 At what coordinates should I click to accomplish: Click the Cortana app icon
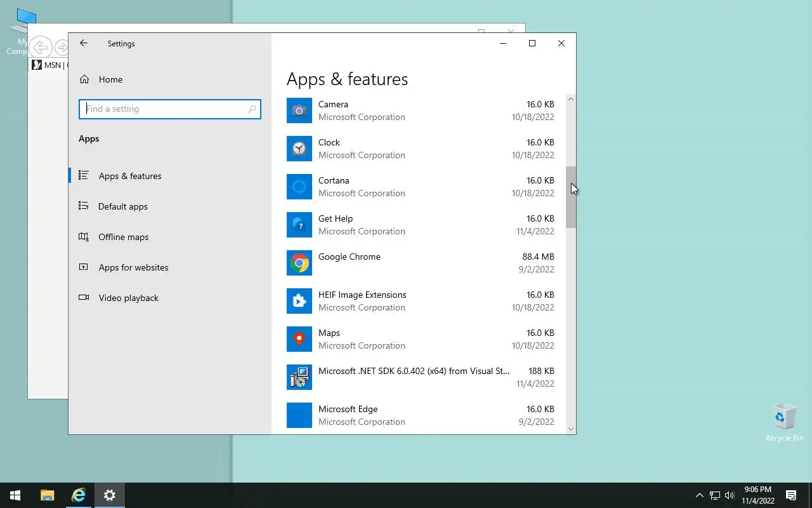[299, 187]
